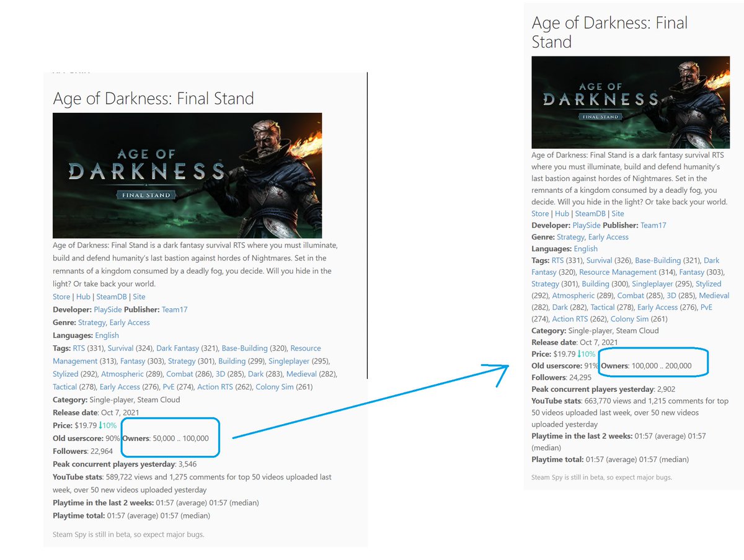Click 'Followers: 24,295' text

(562, 378)
